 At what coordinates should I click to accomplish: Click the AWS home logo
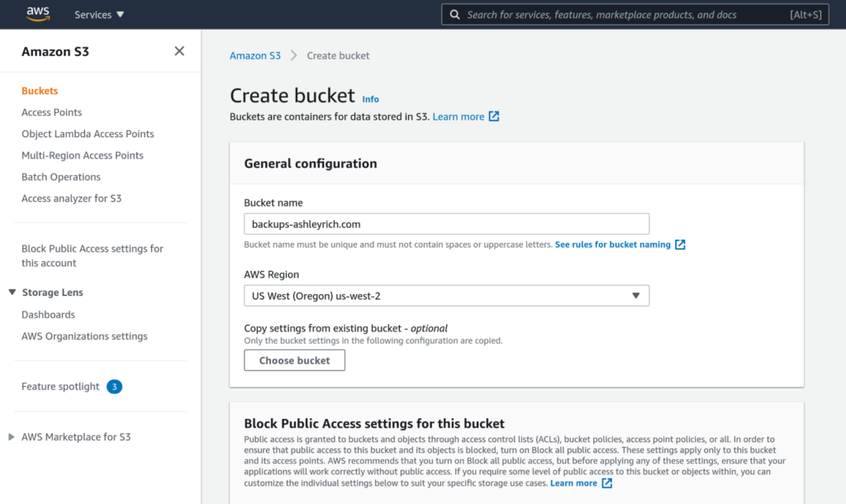37,13
